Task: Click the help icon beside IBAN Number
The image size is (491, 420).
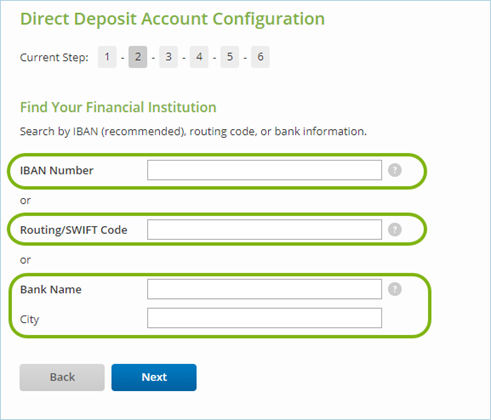Action: [x=395, y=170]
